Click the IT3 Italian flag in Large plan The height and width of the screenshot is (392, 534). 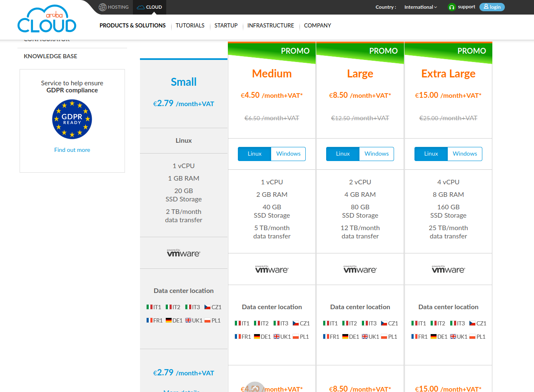tap(365, 323)
